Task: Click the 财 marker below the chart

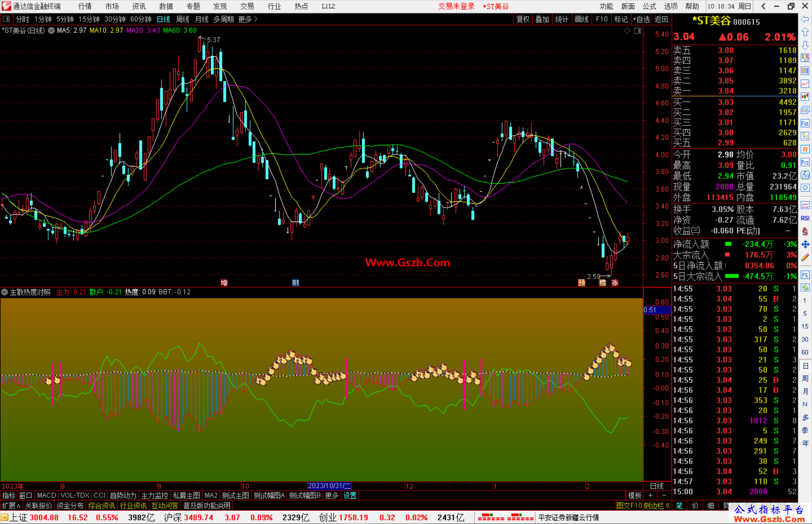Action: [295, 282]
